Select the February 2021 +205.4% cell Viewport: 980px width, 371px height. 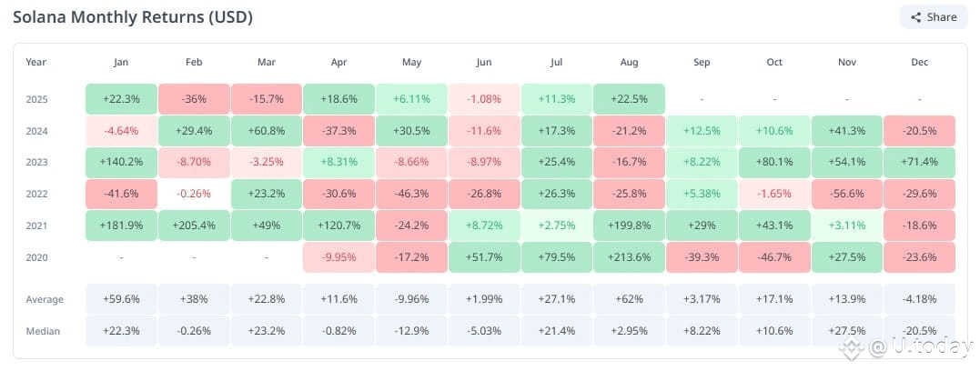click(x=194, y=226)
